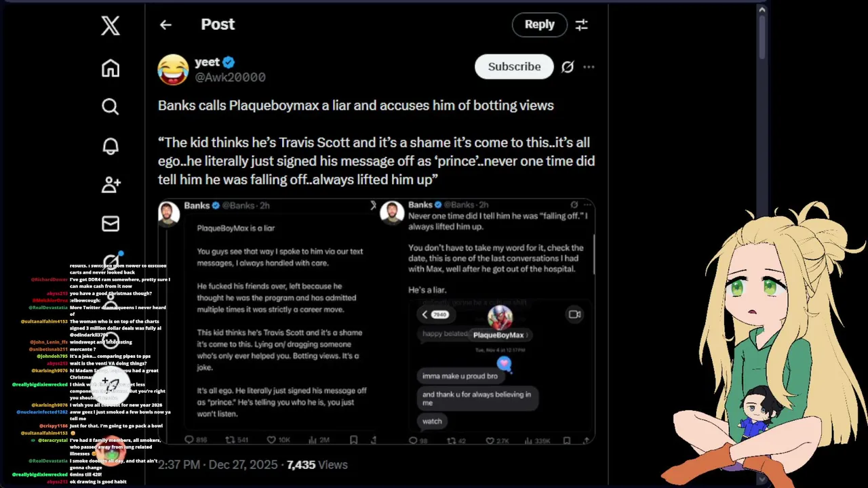Open the right Banks tweet screenshot
The height and width of the screenshot is (488, 868).
click(x=486, y=321)
